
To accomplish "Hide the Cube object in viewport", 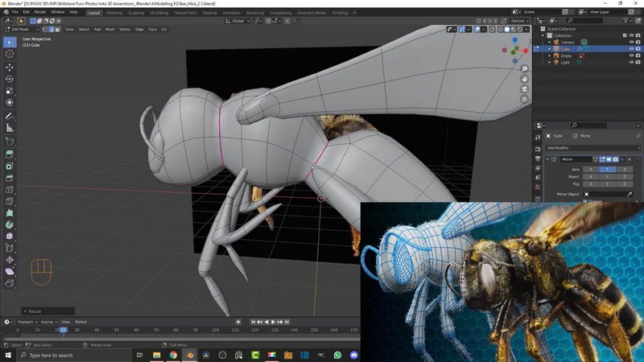I will (631, 49).
